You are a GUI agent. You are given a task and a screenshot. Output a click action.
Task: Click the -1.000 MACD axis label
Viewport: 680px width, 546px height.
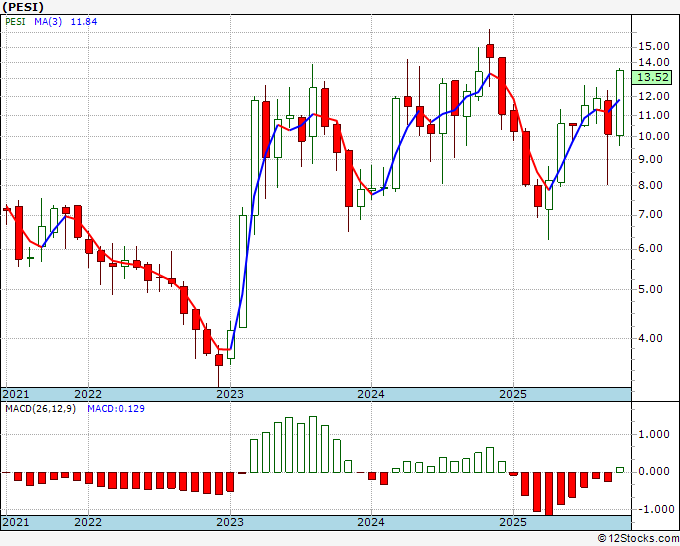pos(651,509)
